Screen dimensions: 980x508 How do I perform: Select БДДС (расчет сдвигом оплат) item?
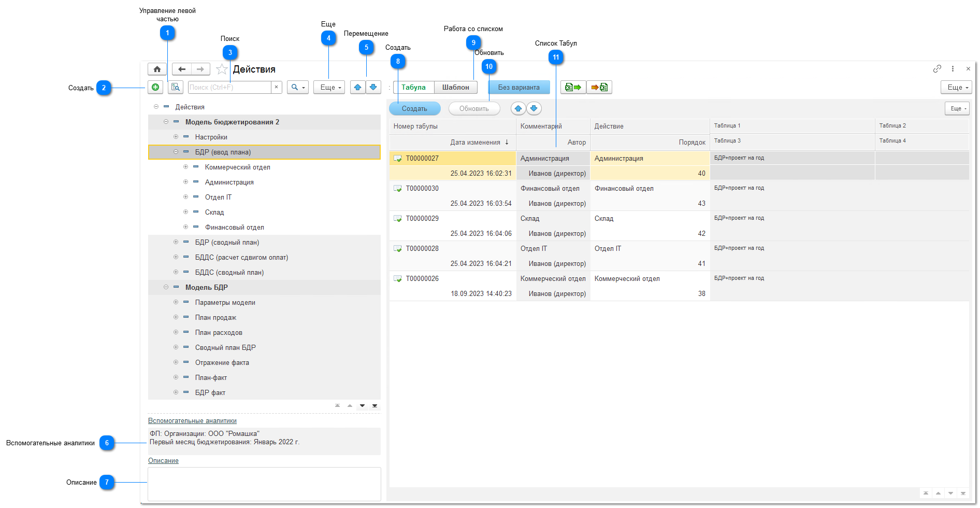click(x=241, y=257)
